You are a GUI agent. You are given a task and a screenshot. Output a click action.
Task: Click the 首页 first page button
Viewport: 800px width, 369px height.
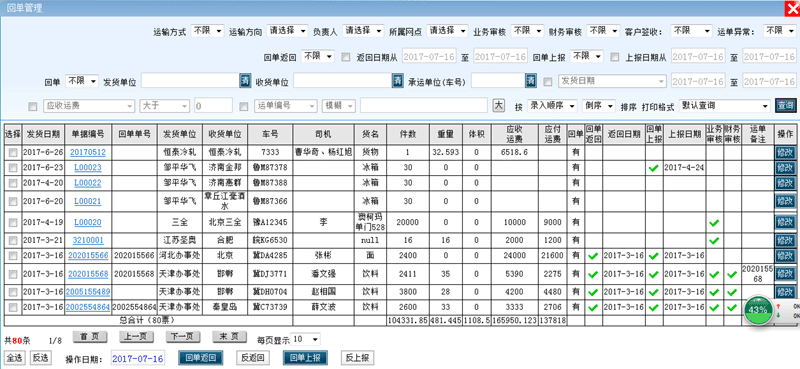click(89, 336)
